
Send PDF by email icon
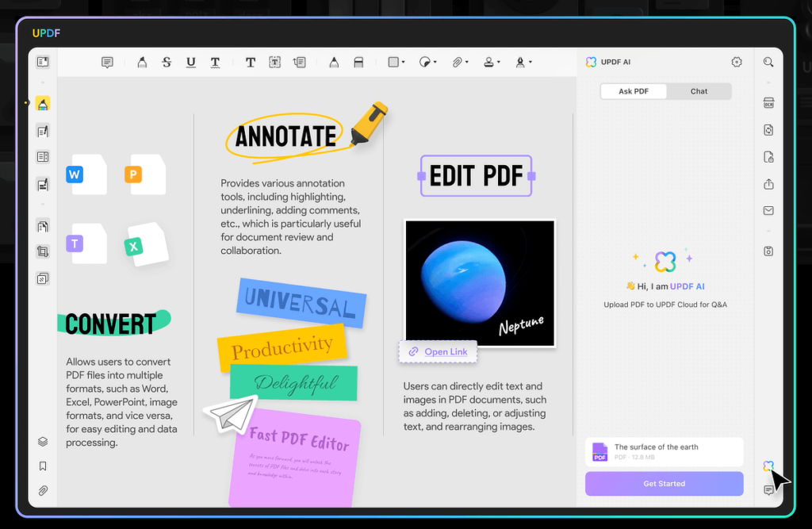coord(768,210)
